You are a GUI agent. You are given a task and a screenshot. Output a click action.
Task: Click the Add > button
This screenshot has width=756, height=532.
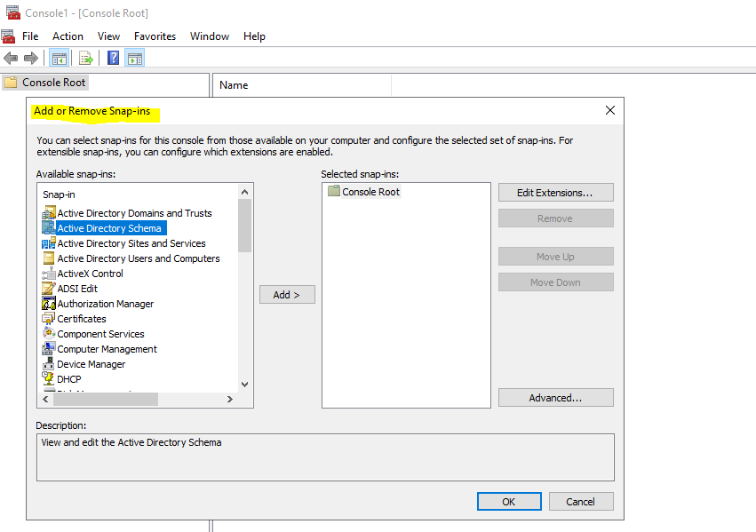point(287,295)
